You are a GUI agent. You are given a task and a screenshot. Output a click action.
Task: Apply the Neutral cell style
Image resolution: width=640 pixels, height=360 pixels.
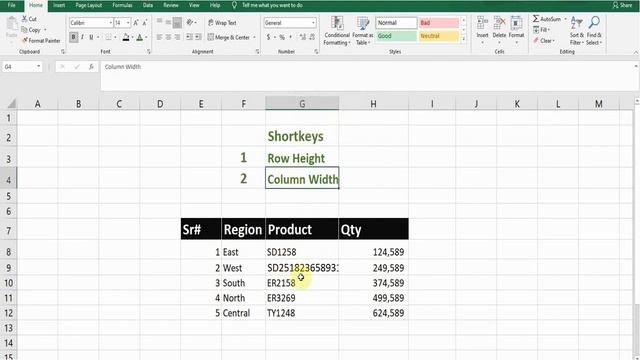point(439,36)
